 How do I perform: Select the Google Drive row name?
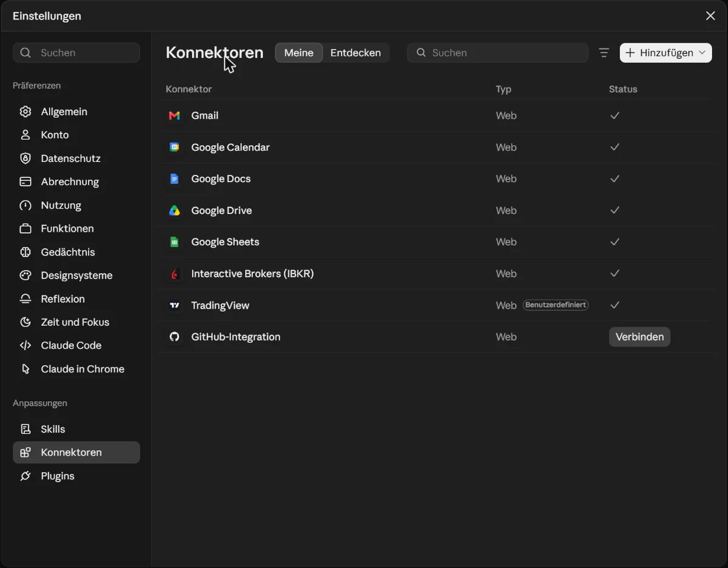click(x=221, y=211)
